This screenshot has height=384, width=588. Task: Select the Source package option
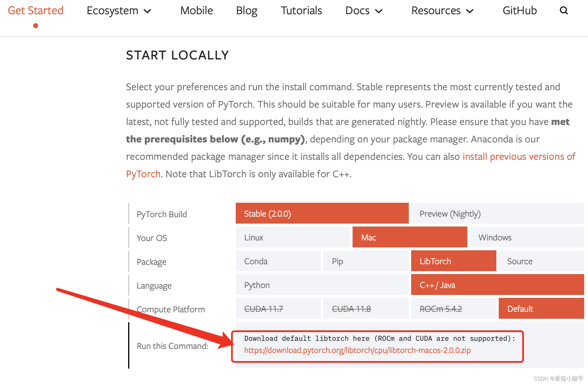pyautogui.click(x=541, y=261)
